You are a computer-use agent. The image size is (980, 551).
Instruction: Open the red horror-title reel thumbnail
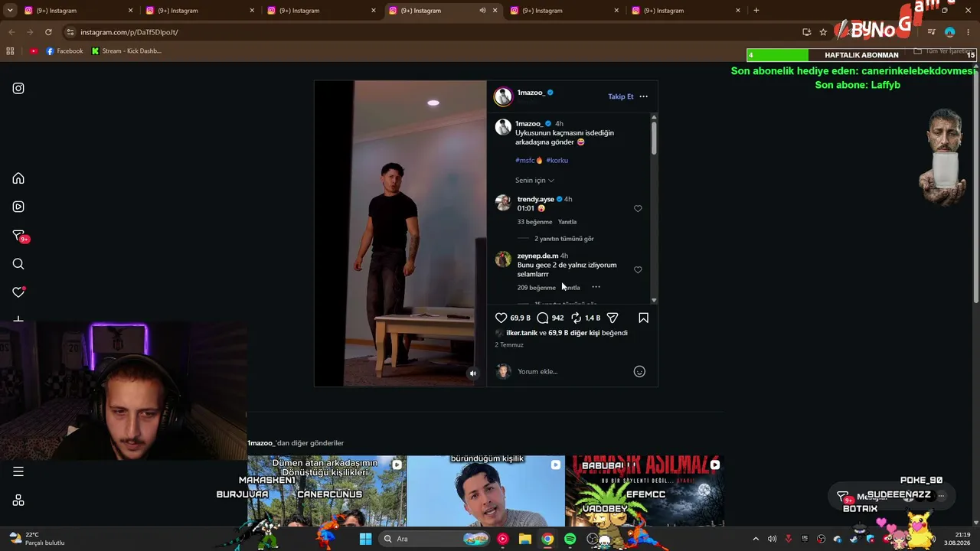[645, 491]
